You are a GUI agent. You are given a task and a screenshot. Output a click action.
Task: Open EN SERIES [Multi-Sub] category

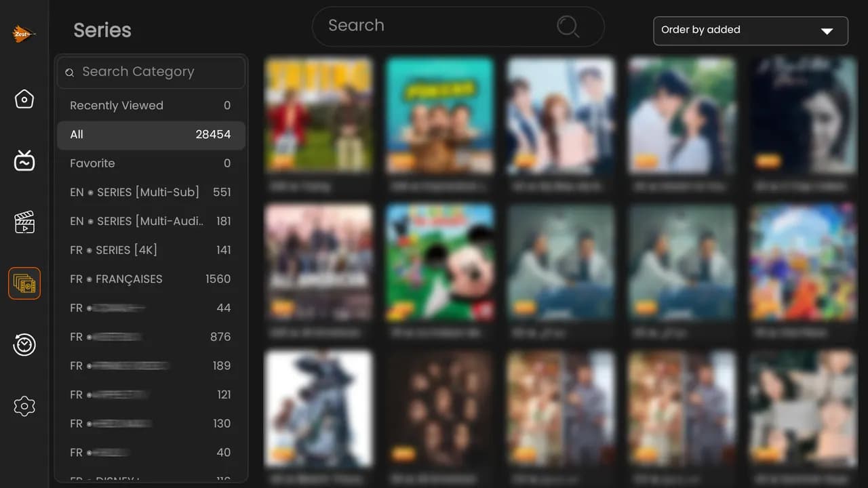point(151,192)
